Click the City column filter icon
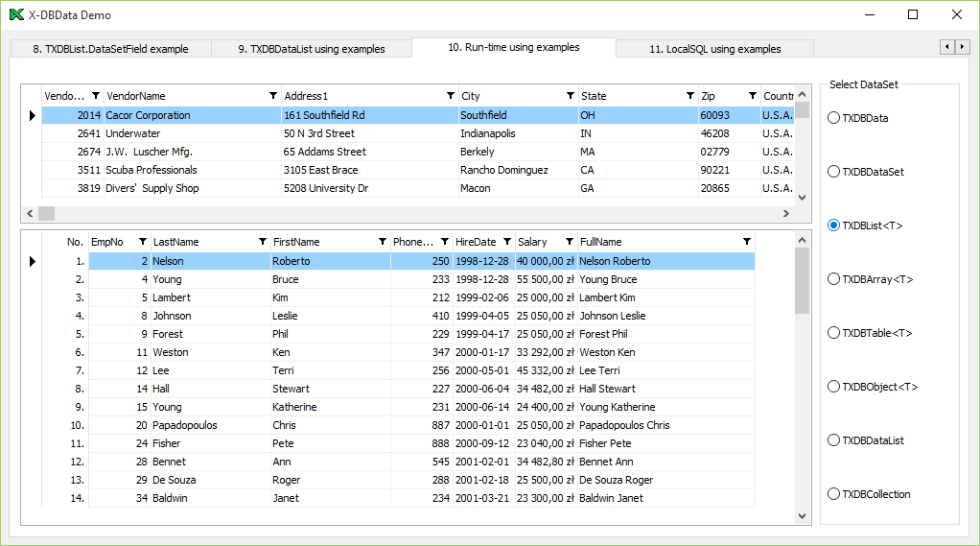The width and height of the screenshot is (980, 546). click(x=571, y=96)
